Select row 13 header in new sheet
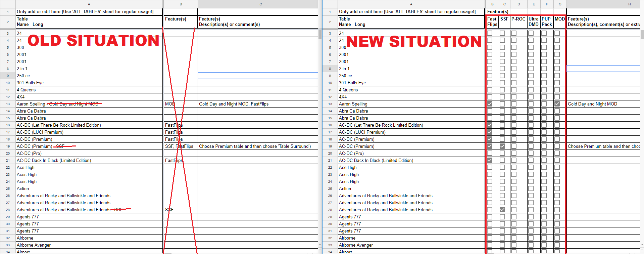Viewport: 644px width, 254px height. pyautogui.click(x=330, y=104)
